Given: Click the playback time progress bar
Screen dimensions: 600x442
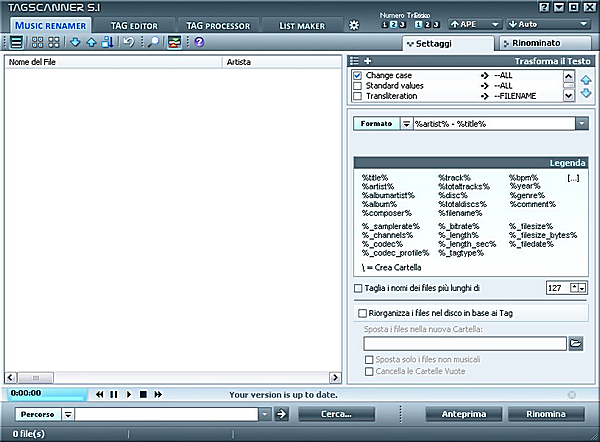Looking at the screenshot, I should [x=47, y=394].
